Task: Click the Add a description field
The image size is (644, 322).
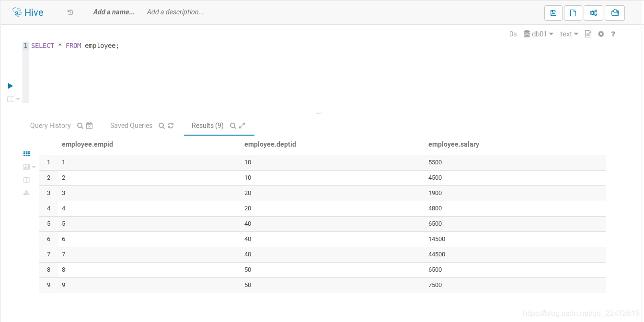Action: 175,12
